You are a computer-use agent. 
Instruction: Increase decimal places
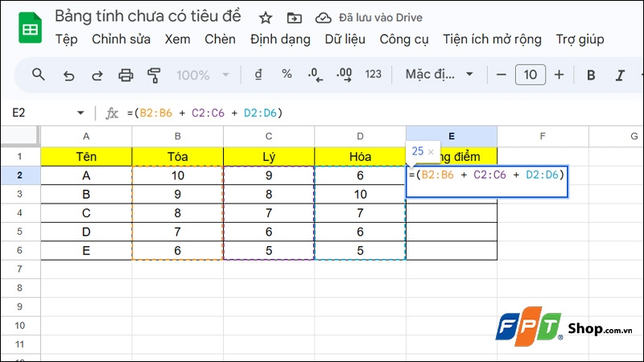[345, 75]
